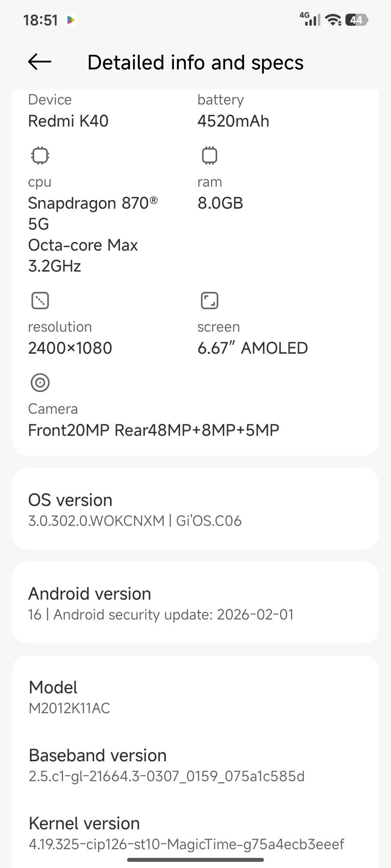Screen dimensions: 391x868
Task: Tap the resolution icon
Action: pos(40,301)
